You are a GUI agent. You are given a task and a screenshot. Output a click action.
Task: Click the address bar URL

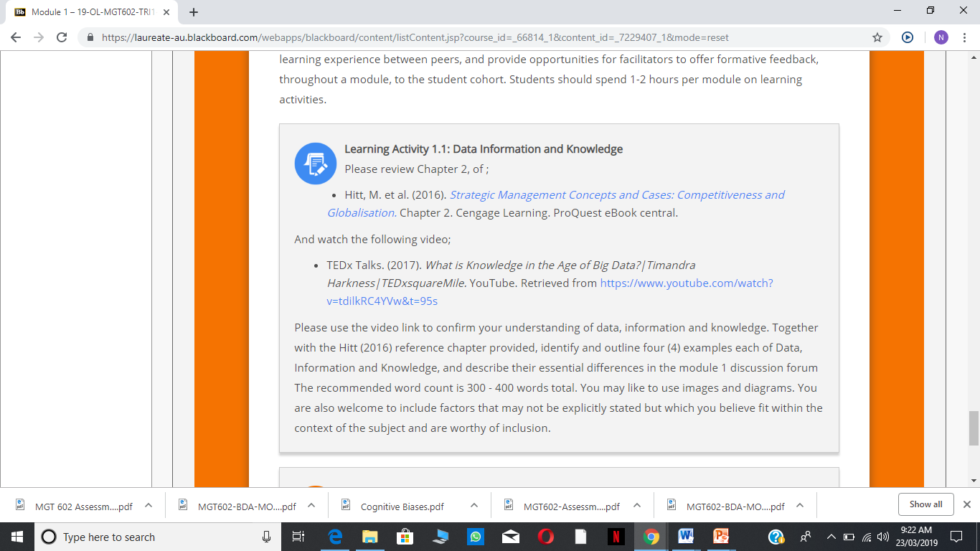tap(415, 37)
